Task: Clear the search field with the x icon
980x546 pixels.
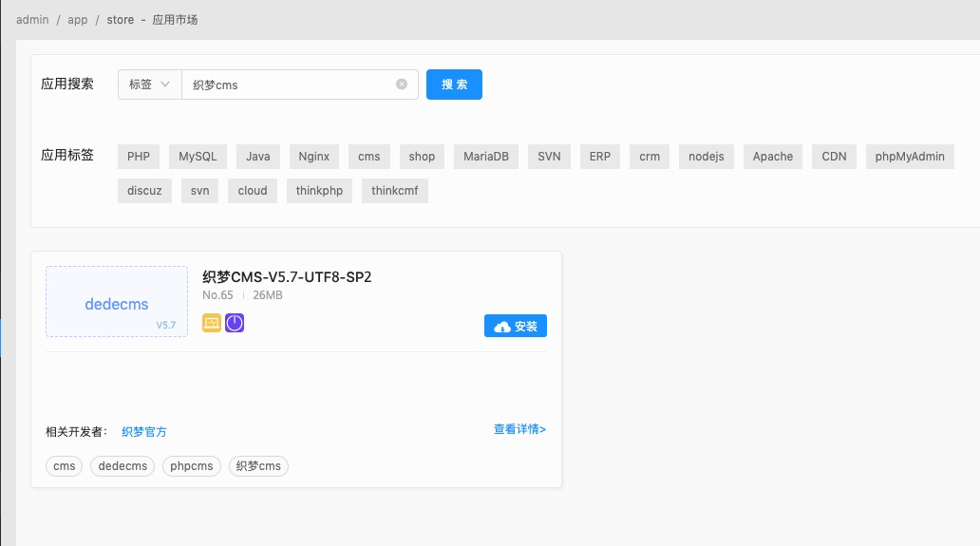Action: (402, 85)
